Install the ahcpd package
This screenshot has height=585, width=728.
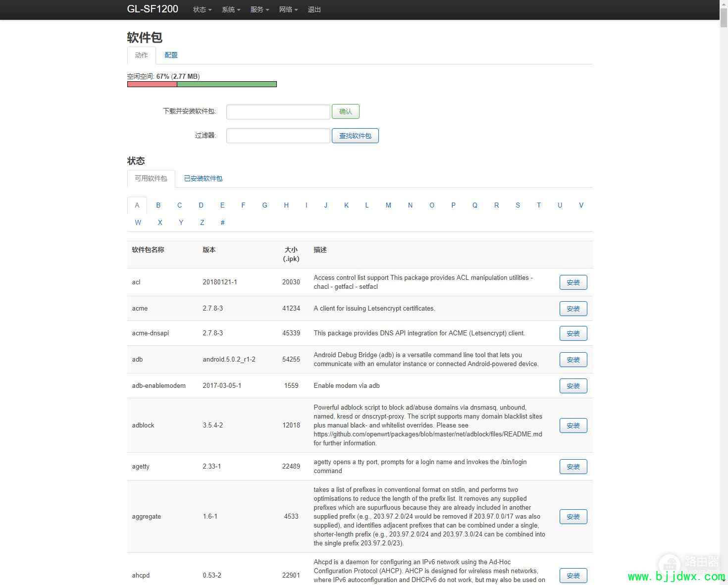[573, 576]
